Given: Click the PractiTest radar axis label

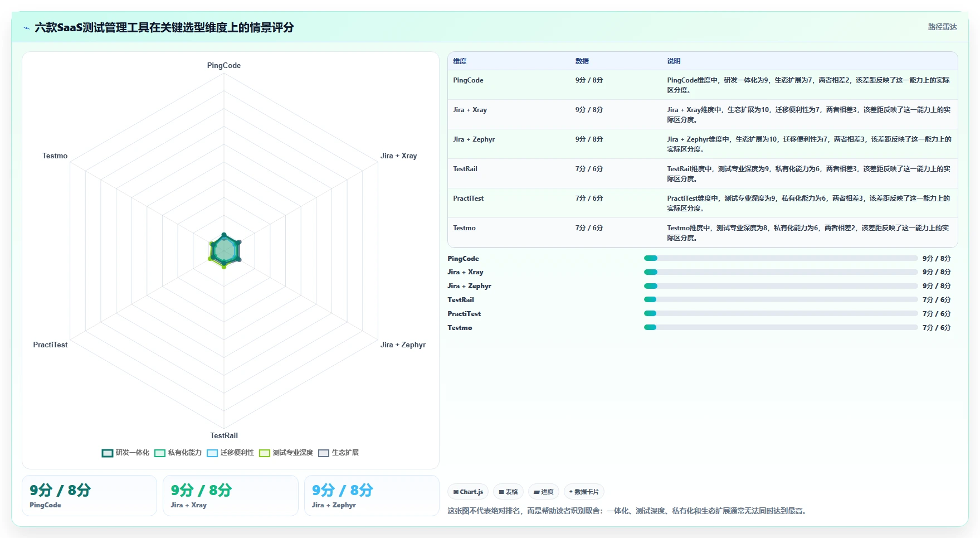Looking at the screenshot, I should 50,345.
